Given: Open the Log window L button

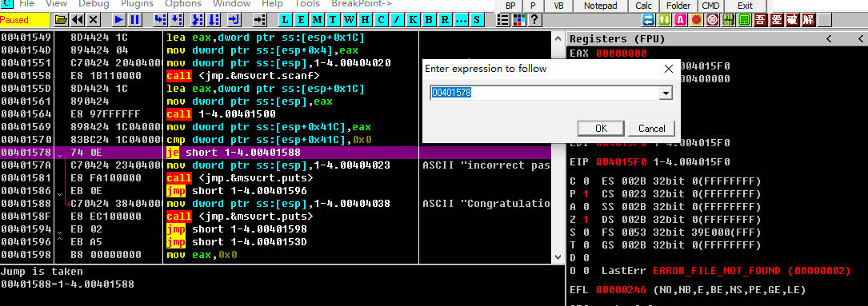Looking at the screenshot, I should [285, 20].
